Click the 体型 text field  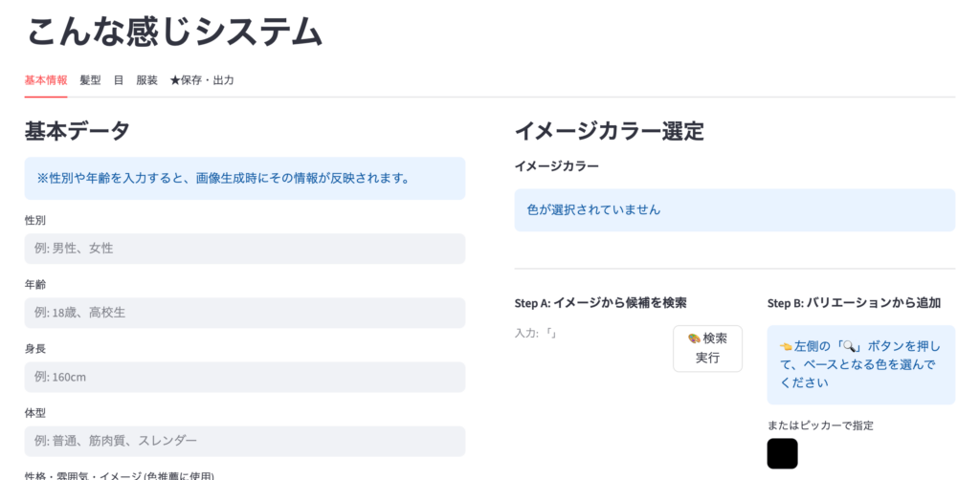click(x=245, y=441)
